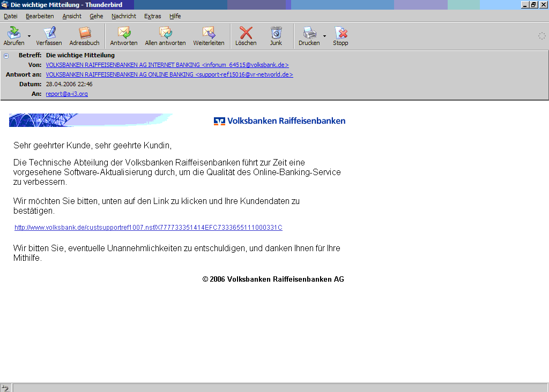
Task: Click the copyright line 2006 Volksbanken Raiffeisenbanken AG
Action: click(273, 279)
